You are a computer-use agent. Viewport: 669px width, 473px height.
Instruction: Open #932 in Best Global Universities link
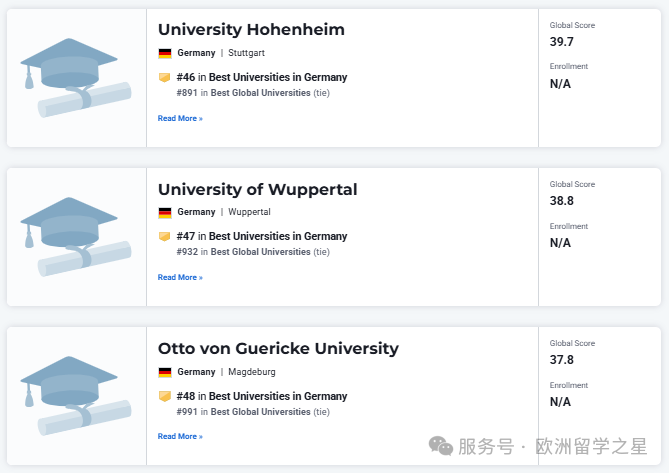[x=253, y=252]
